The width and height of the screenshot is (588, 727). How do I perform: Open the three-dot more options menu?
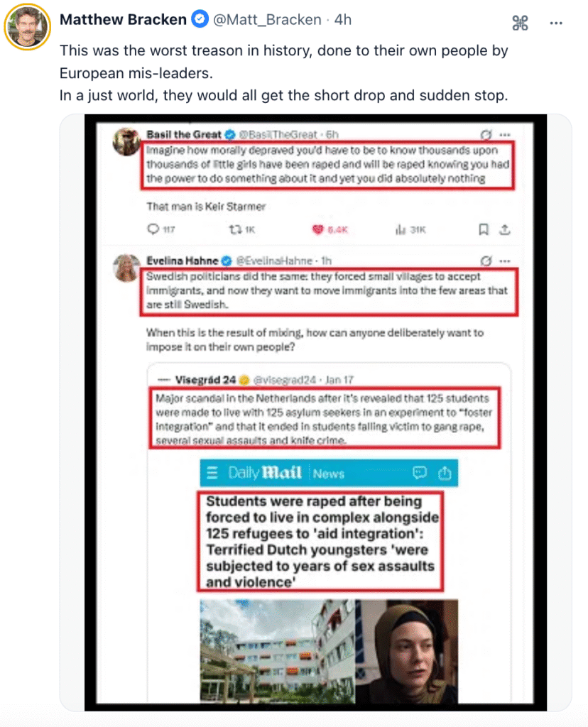[555, 23]
